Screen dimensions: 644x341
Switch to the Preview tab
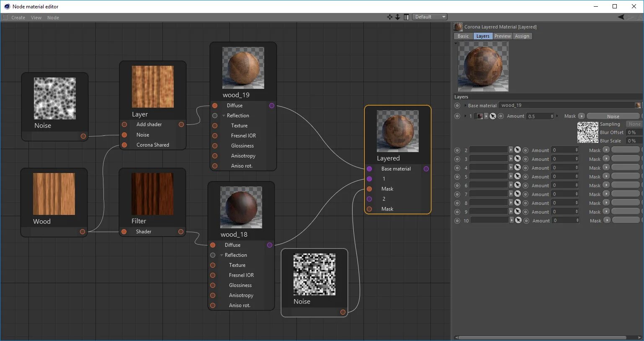[x=502, y=36]
